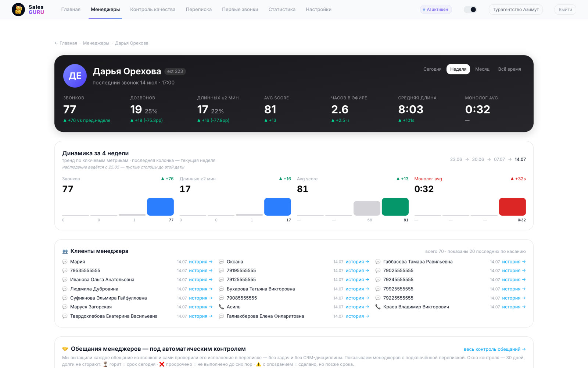Click the chat icon next to Маруся Загорская
The image size is (588, 368).
point(65,307)
